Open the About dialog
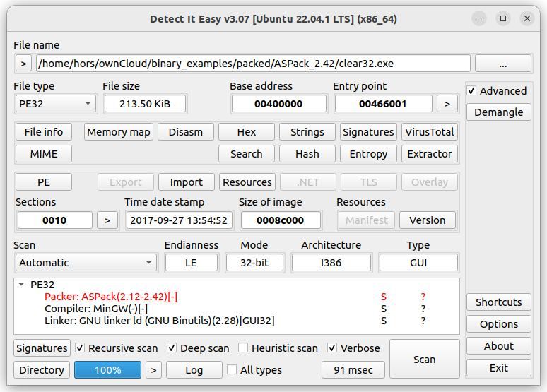The width and height of the screenshot is (547, 392). (498, 346)
